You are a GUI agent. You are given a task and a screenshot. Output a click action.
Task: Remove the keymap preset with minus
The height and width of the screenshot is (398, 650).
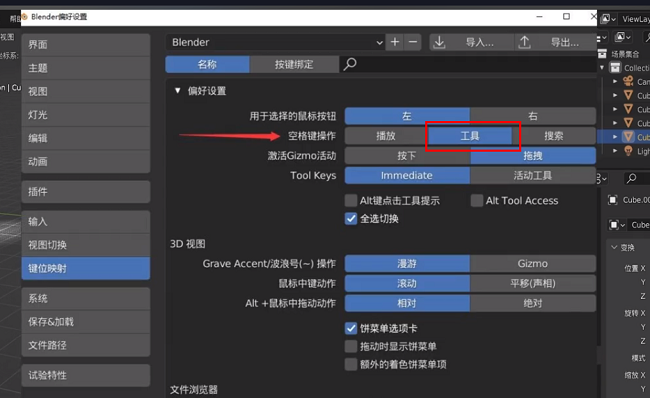point(413,42)
